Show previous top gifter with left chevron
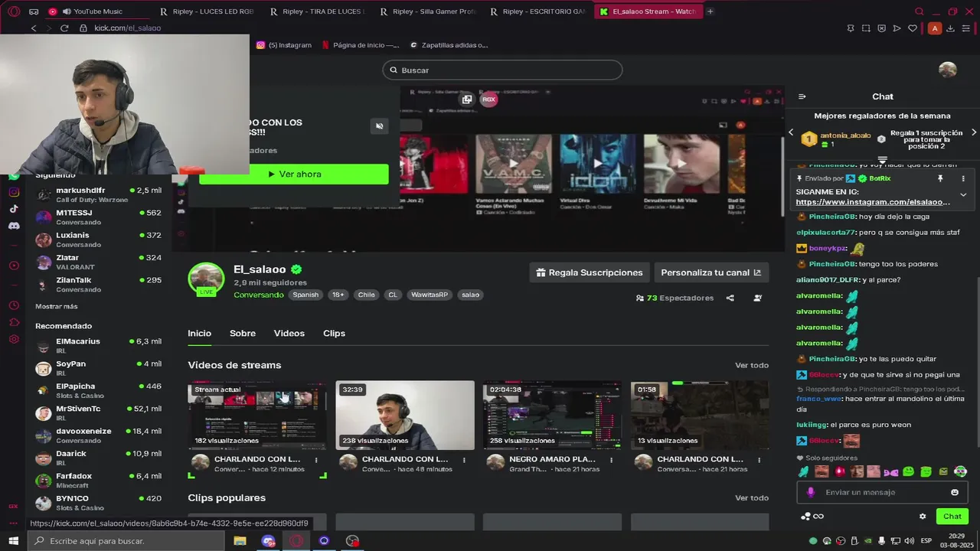 791,132
